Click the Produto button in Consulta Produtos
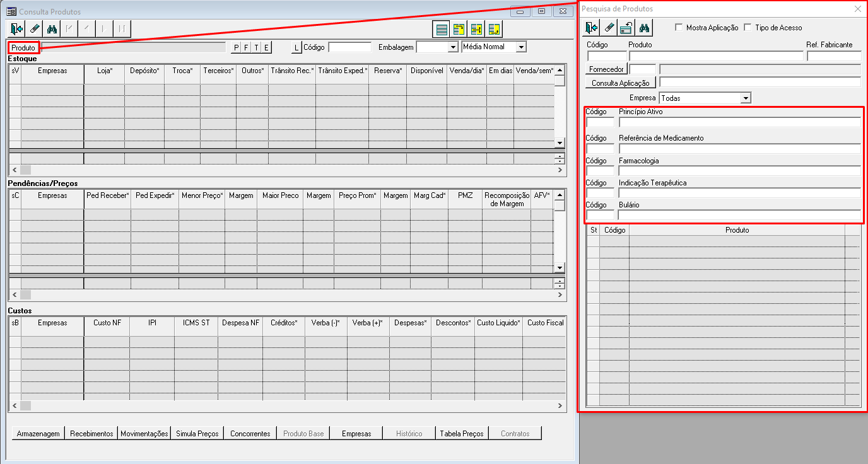Viewport: 868px width, 464px height. tap(23, 48)
